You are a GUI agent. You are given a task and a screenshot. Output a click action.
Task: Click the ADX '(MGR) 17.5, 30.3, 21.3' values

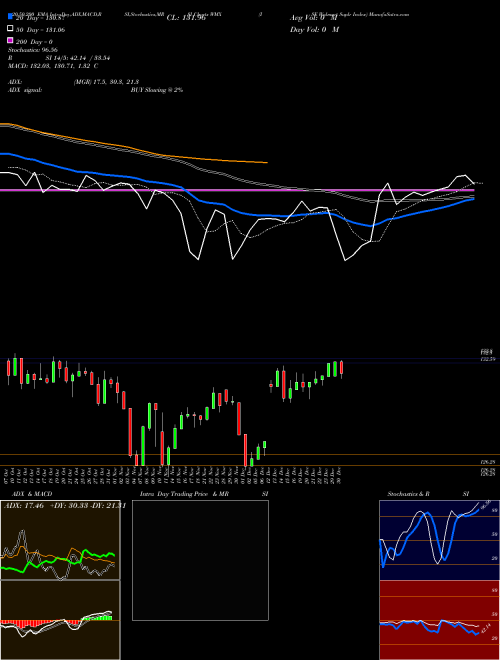106,82
